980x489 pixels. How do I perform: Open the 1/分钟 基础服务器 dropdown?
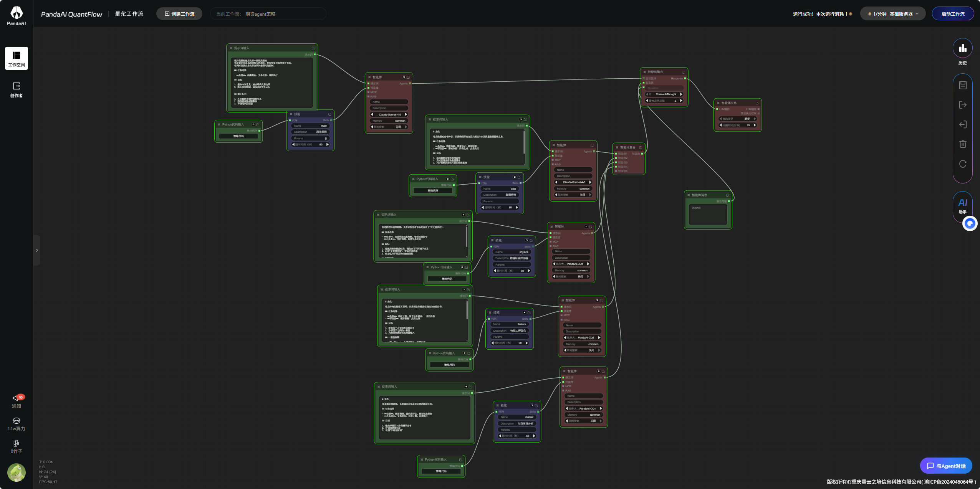pyautogui.click(x=893, y=13)
